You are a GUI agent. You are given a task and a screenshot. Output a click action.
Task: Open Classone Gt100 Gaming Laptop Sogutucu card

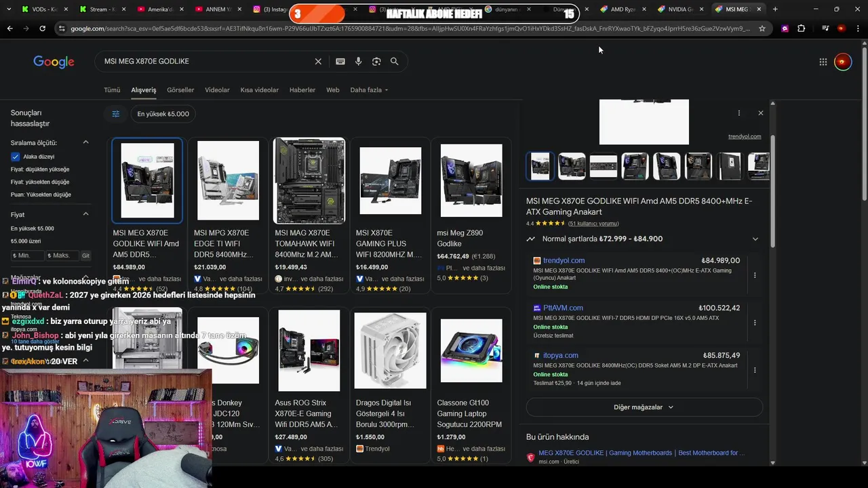click(471, 386)
